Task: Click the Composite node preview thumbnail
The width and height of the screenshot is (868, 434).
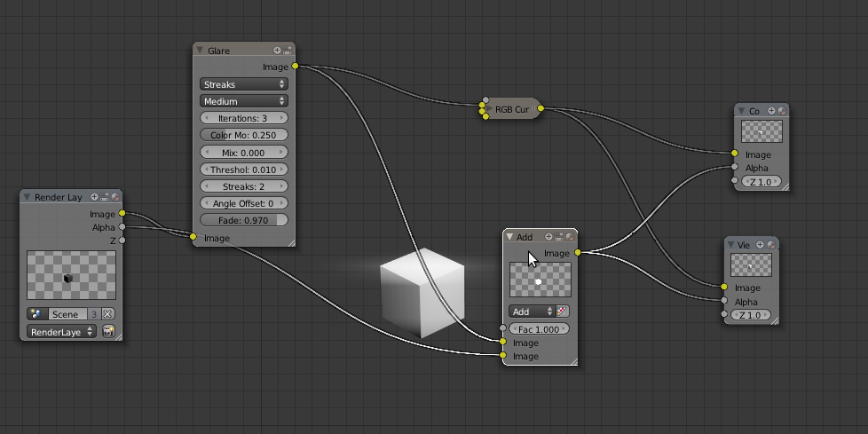Action: [761, 131]
